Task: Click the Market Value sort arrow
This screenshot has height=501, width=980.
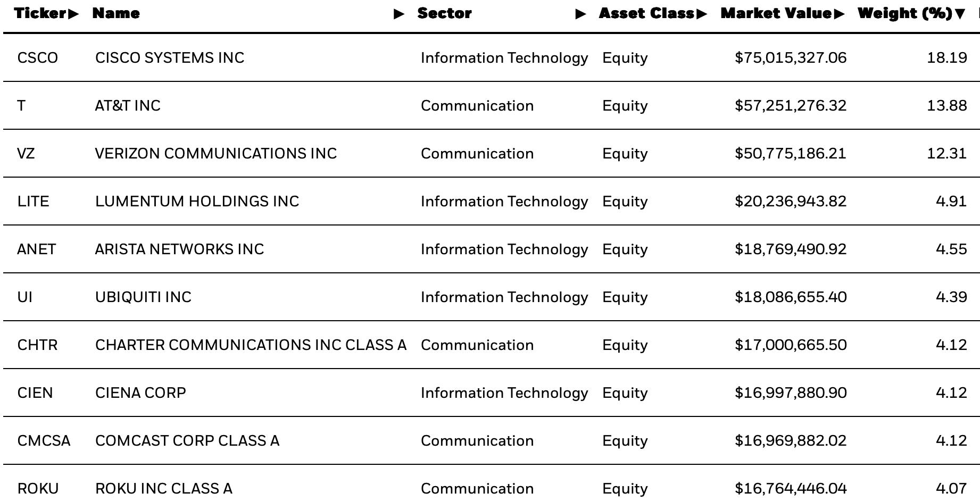Action: coord(840,14)
